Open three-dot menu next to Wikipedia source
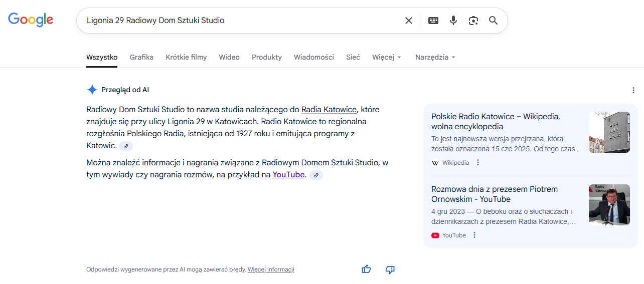Image resolution: width=644 pixels, height=284 pixels. 478,163
